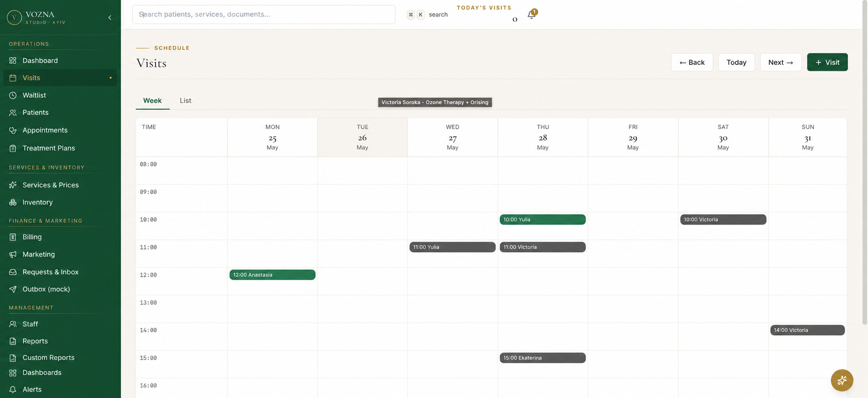Click the 08:00 time label
This screenshot has height=398, width=868.
(x=148, y=165)
